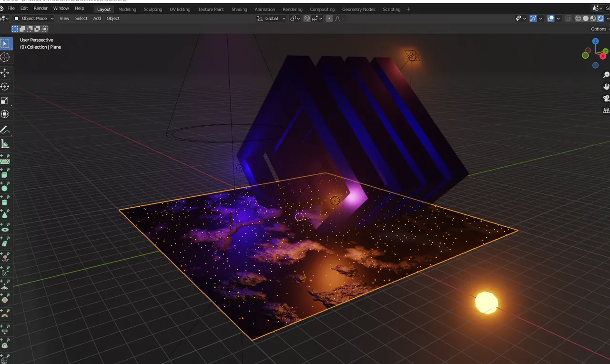Toggle viewport overlays
The image size is (610, 364).
[x=551, y=19]
